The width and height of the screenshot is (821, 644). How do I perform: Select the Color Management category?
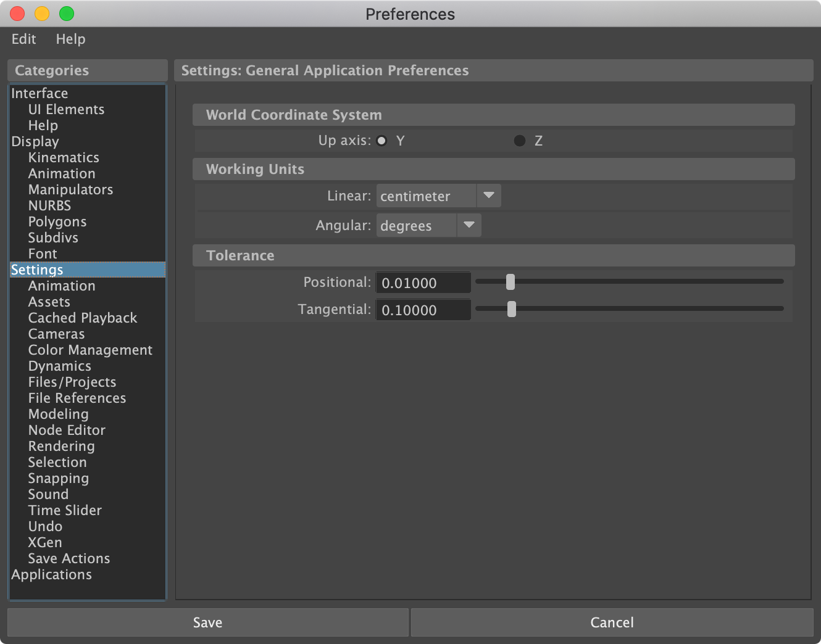[90, 350]
